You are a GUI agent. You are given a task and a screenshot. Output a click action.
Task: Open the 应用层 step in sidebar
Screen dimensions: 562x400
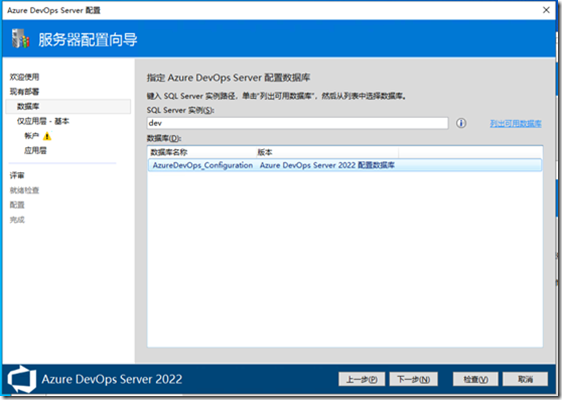35,151
